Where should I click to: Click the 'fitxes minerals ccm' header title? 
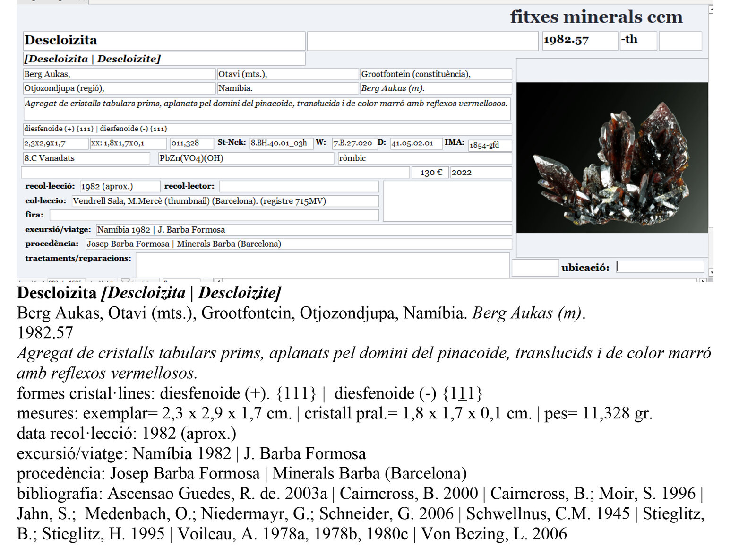(x=596, y=17)
